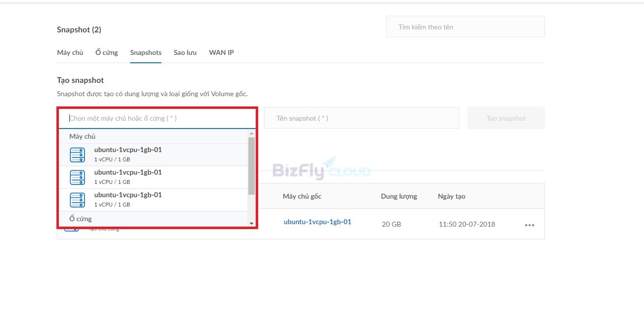Screen dimensions: 644x336
Task: Switch to the Máy chủ tab
Action: (x=70, y=52)
